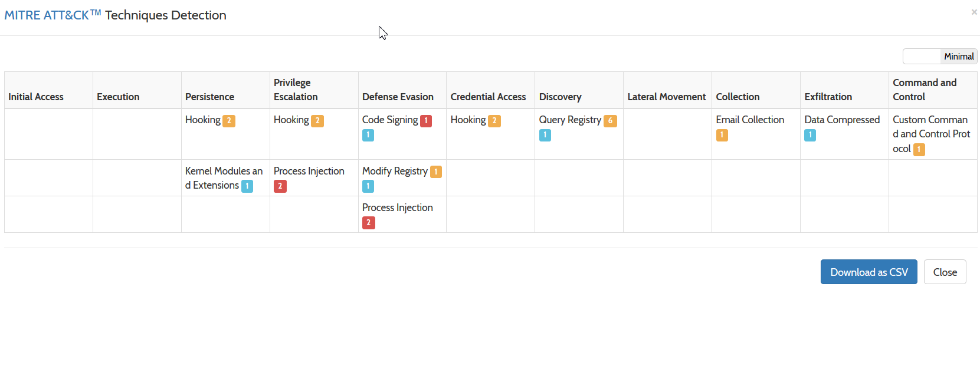Select Hooking under Credential Access column
Viewport: 980px width, 382px height.
coord(468,120)
